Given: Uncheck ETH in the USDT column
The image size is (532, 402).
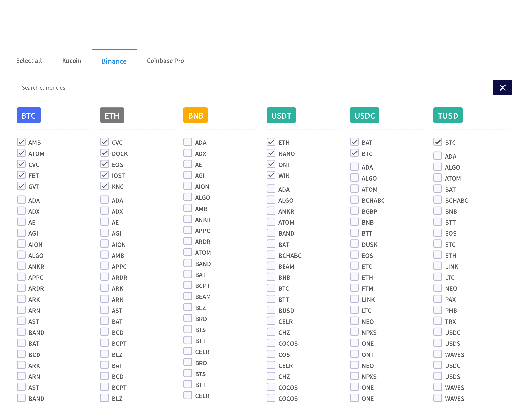Looking at the screenshot, I should 271,142.
